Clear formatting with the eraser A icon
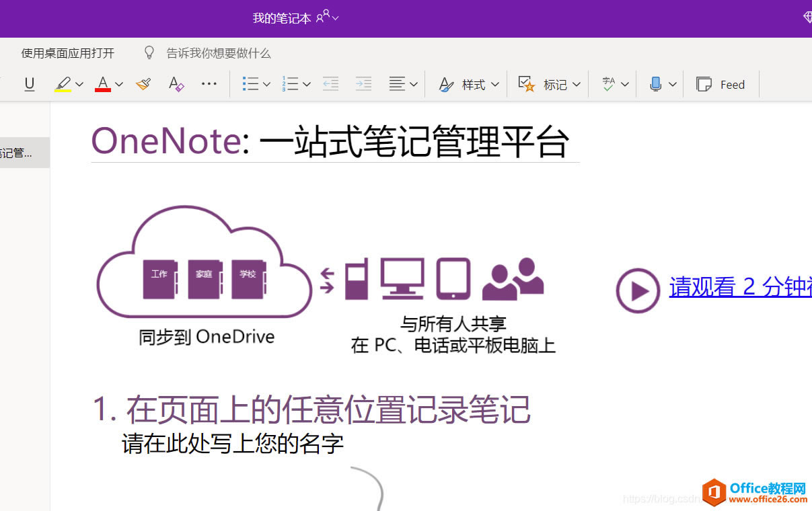 pos(176,84)
